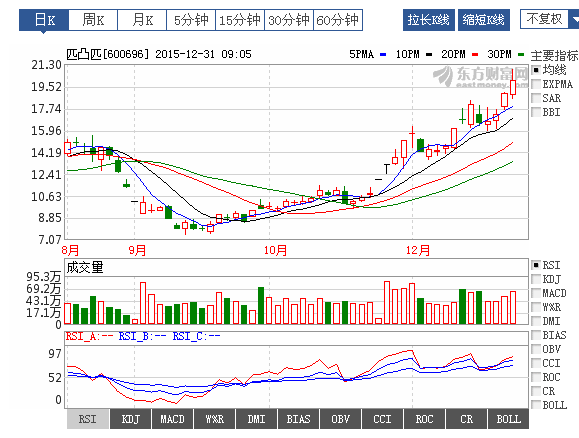Select DMI in side indicator list
This screenshot has width=579, height=438.
click(537, 321)
